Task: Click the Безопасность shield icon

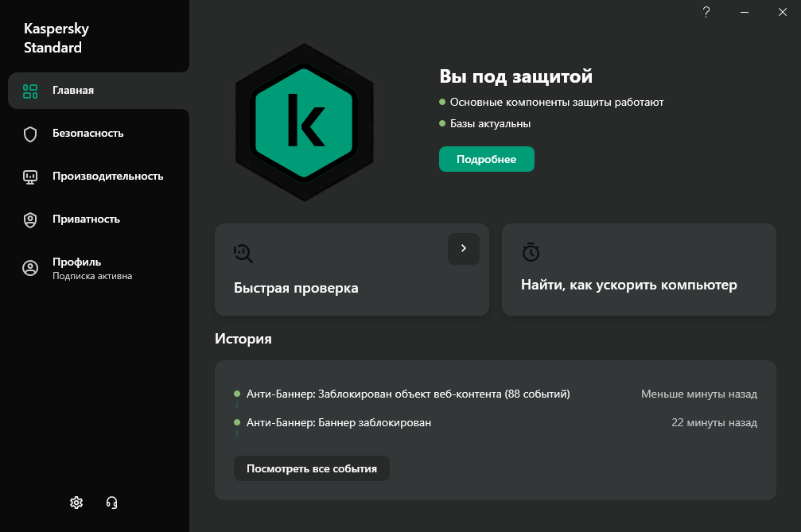Action: [x=30, y=134]
